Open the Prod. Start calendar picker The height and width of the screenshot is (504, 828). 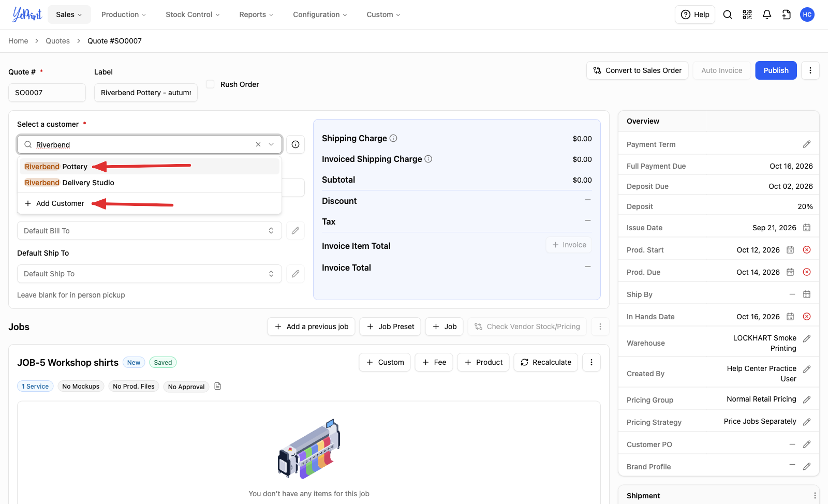coord(790,250)
